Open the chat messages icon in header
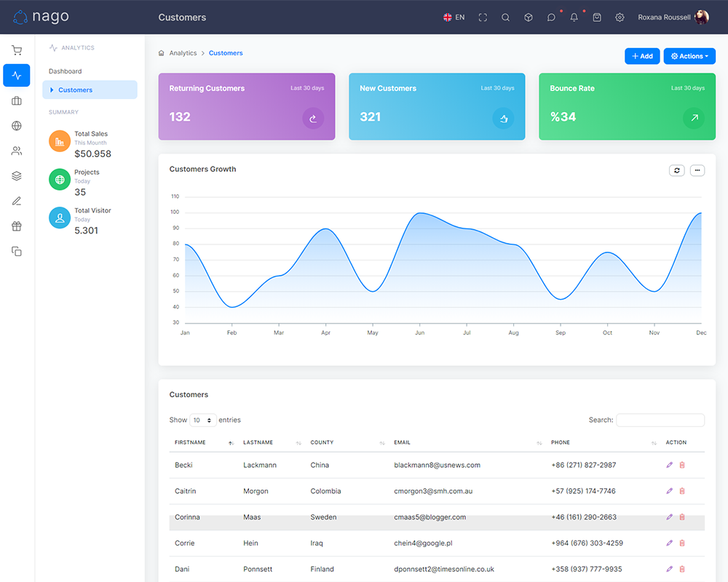This screenshot has width=728, height=582. point(551,17)
